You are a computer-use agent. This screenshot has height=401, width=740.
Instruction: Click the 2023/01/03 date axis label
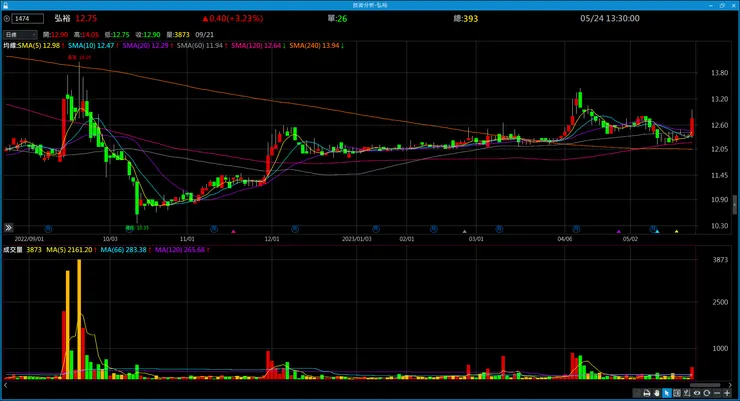(x=357, y=239)
